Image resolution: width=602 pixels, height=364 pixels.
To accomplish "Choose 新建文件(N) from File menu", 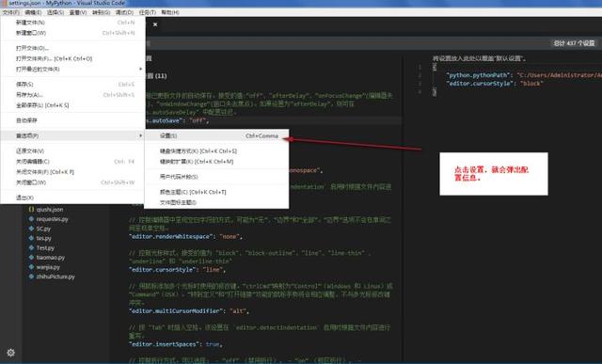I will 73,23.
